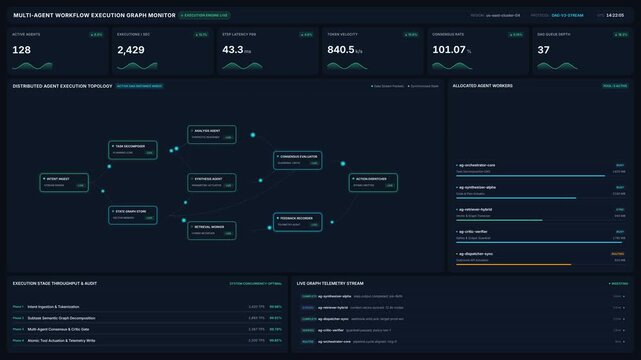Click the Token Velocity percent change badge
Screen dimensions: 641x360
click(411, 35)
